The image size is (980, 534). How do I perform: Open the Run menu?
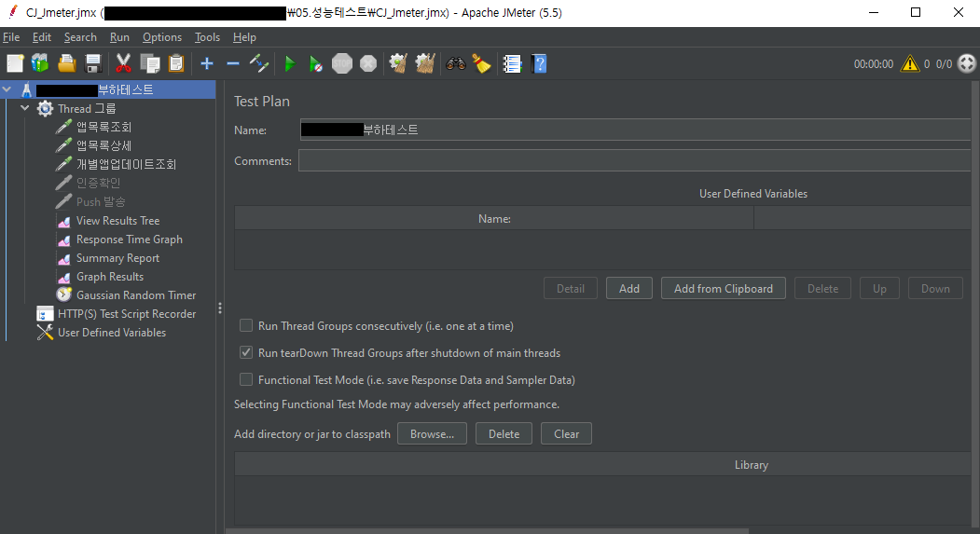point(119,37)
